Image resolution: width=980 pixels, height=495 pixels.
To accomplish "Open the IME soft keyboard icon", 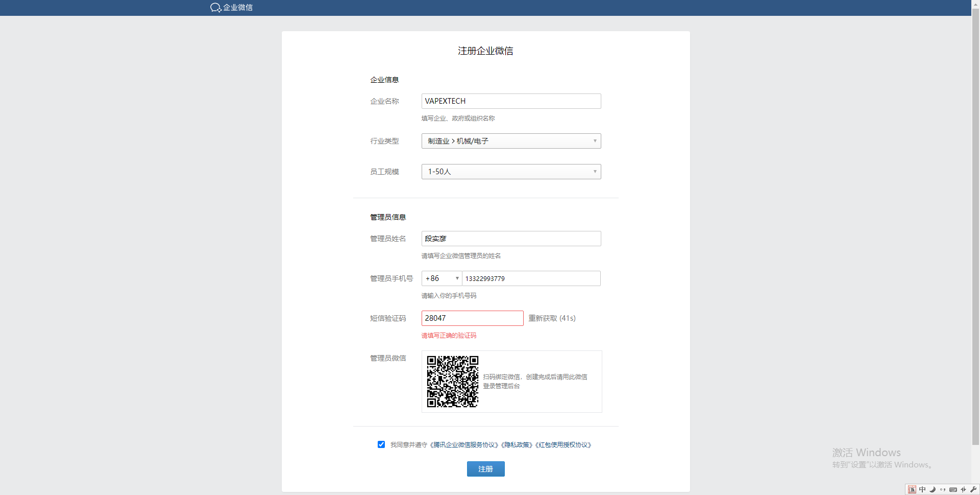I will pyautogui.click(x=953, y=489).
